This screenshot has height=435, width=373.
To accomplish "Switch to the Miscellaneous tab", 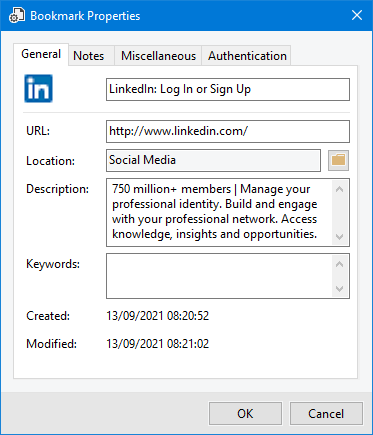I will 158,56.
